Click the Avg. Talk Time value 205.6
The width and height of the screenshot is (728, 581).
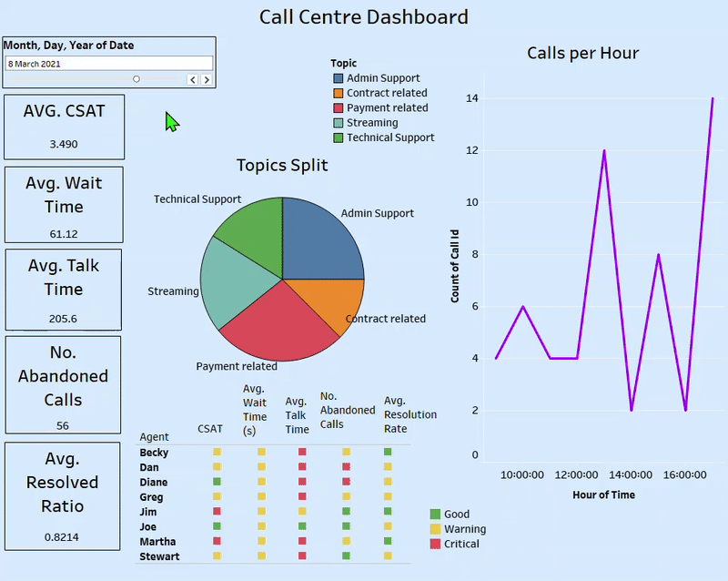pos(63,319)
